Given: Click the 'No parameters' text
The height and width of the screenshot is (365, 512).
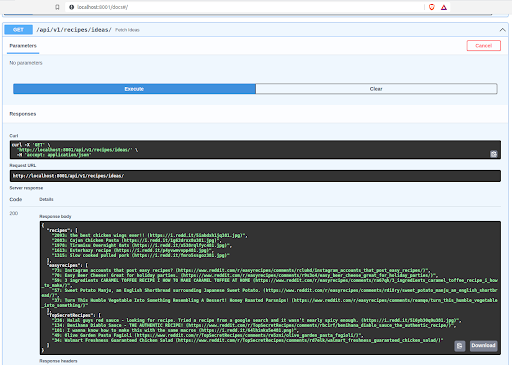Looking at the screenshot, I should click(26, 63).
